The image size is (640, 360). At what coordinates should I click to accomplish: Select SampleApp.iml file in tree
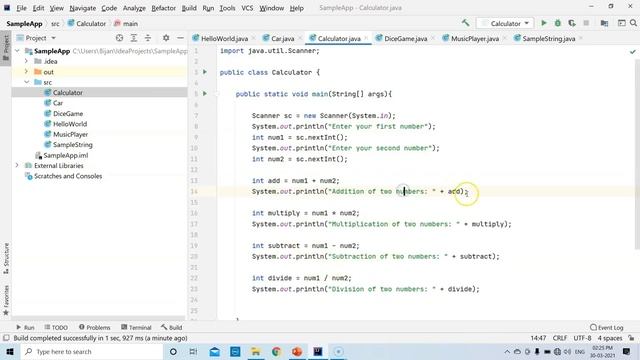(65, 155)
